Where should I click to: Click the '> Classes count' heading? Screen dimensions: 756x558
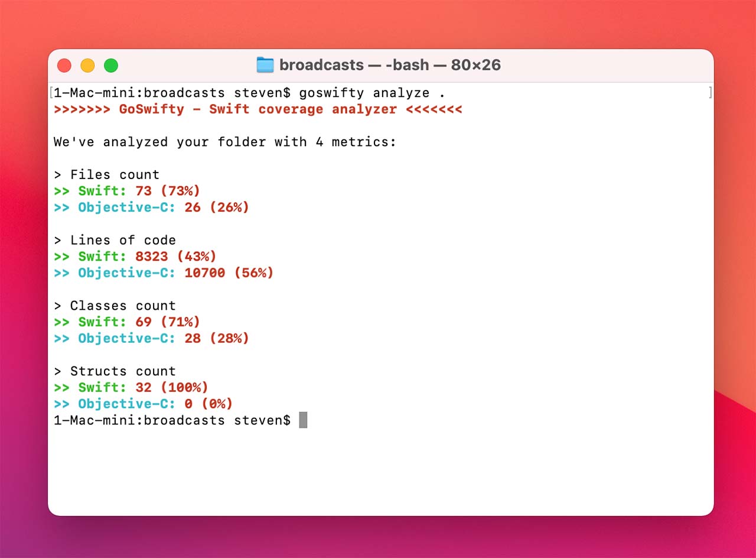coord(115,306)
